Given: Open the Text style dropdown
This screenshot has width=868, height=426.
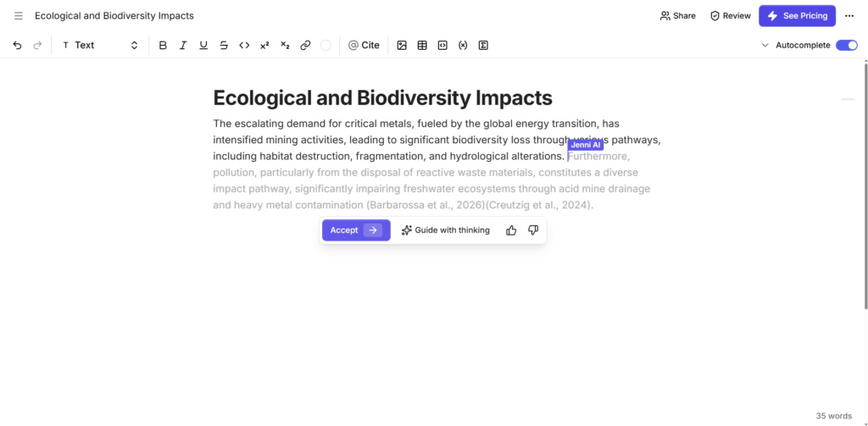Looking at the screenshot, I should point(100,46).
